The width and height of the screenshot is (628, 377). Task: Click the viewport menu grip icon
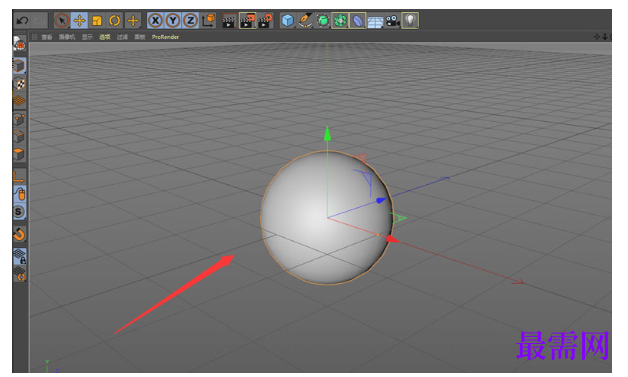point(34,37)
